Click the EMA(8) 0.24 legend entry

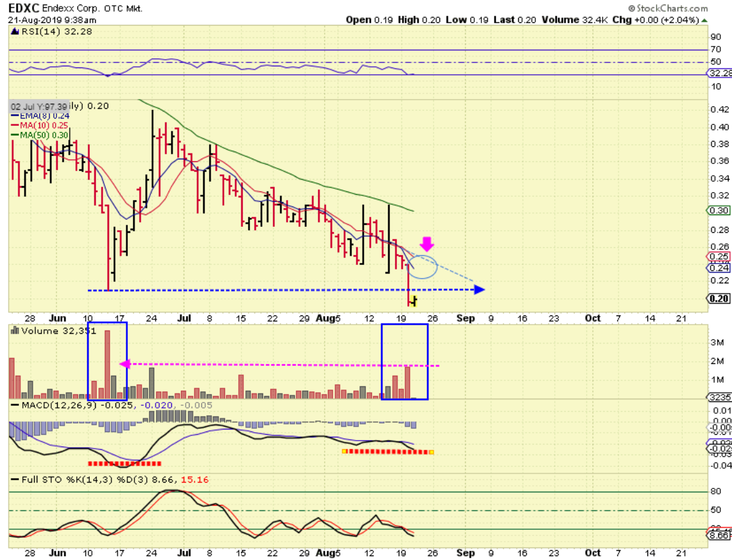(40, 115)
